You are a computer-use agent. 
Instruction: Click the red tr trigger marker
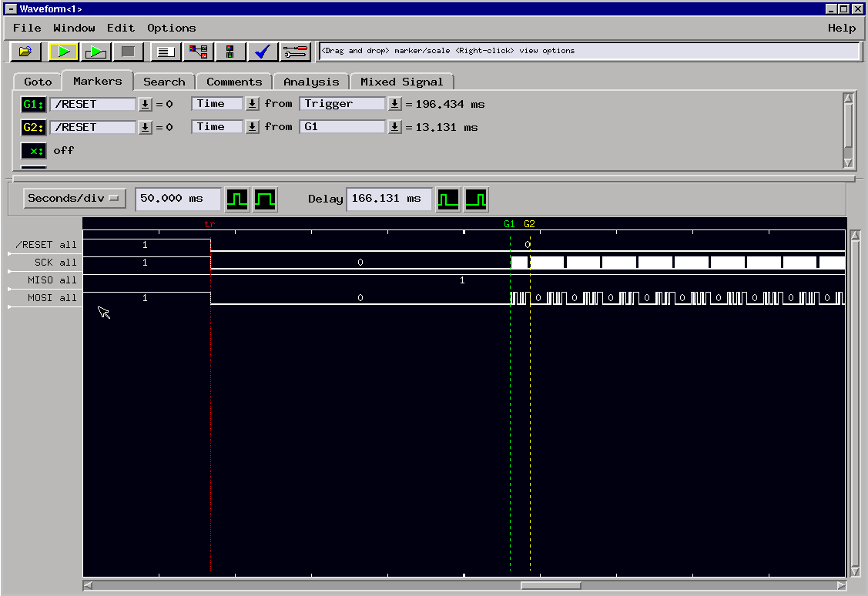[x=209, y=224]
